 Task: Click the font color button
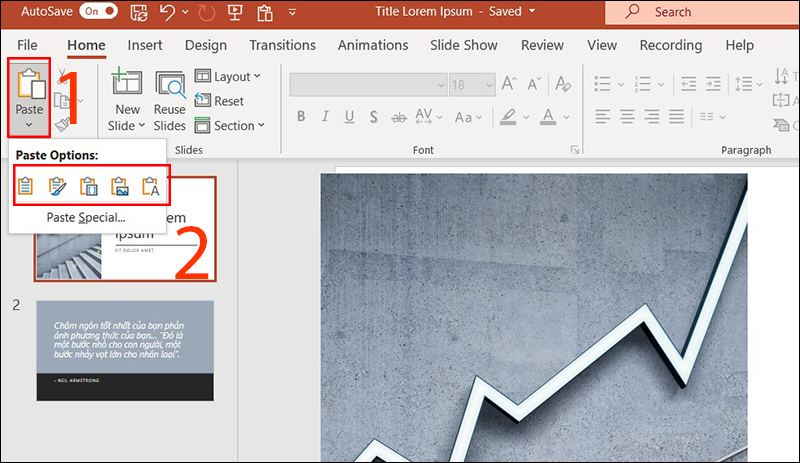(546, 118)
